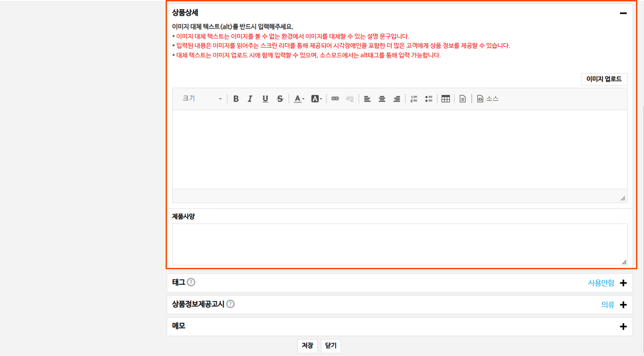Apply strikethrough formatting
The width and height of the screenshot is (644, 356).
(280, 99)
